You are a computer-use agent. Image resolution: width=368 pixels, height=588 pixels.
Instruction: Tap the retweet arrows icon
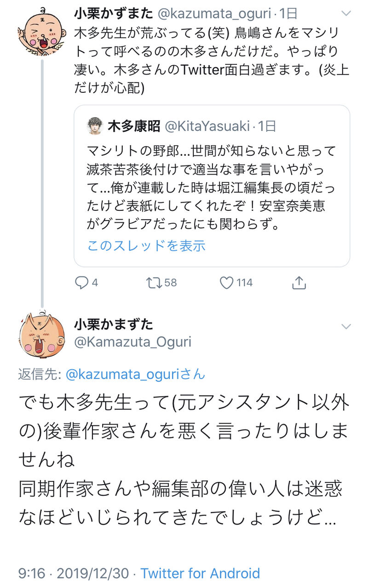154,283
